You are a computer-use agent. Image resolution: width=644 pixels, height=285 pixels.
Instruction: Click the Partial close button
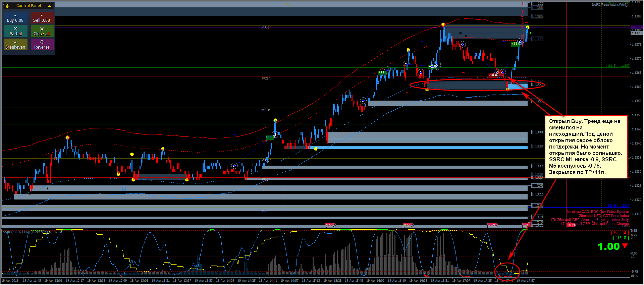click(15, 31)
